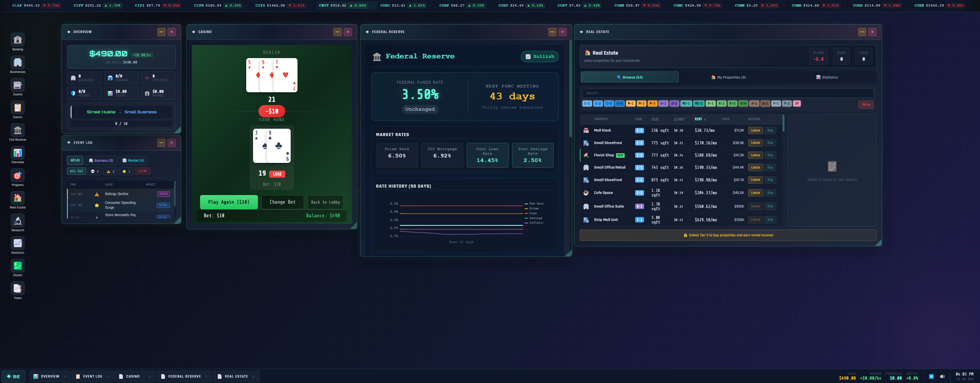The height and width of the screenshot is (383, 980).
Task: Lease the Florist Shop property
Action: pyautogui.click(x=755, y=155)
